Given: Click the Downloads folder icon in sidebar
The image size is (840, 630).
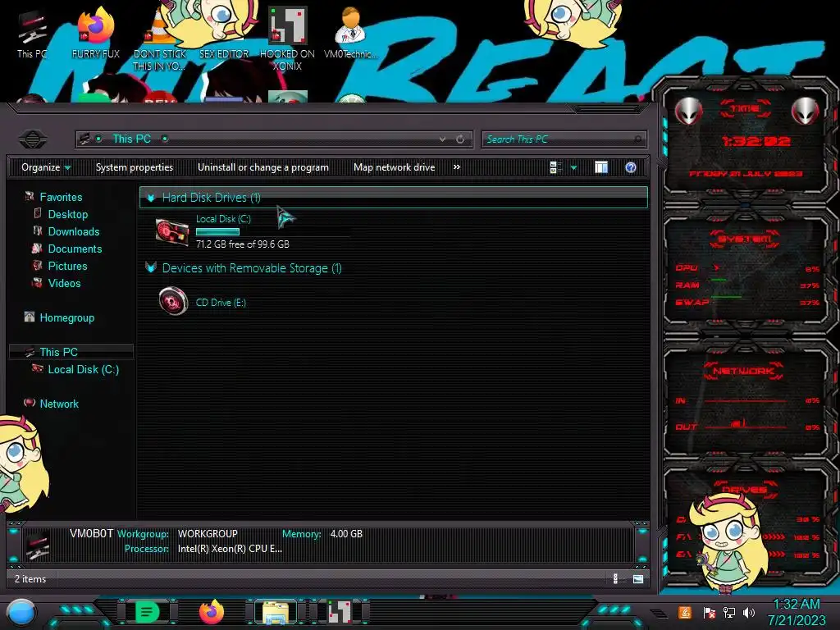Looking at the screenshot, I should (x=38, y=231).
